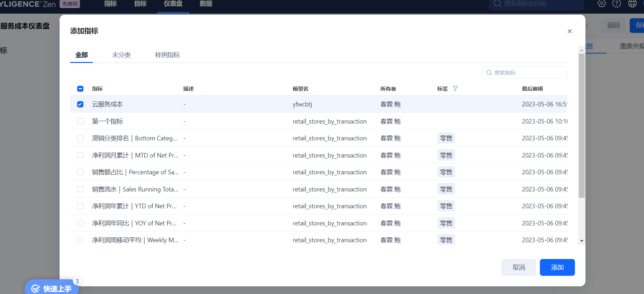Uncheck the 云服务成本 checkbox

click(80, 104)
